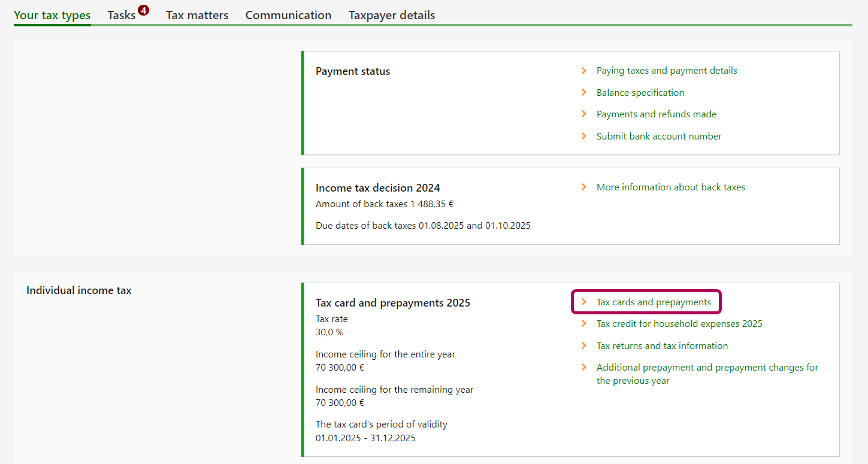Click the arrow icon beside Paying taxes and payment details
This screenshot has width=868, height=464.
click(583, 71)
